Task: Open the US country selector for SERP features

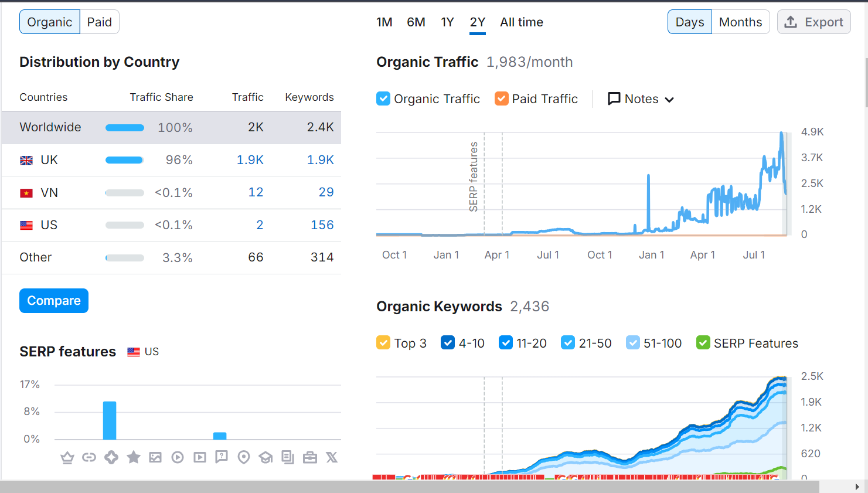Action: click(x=144, y=352)
